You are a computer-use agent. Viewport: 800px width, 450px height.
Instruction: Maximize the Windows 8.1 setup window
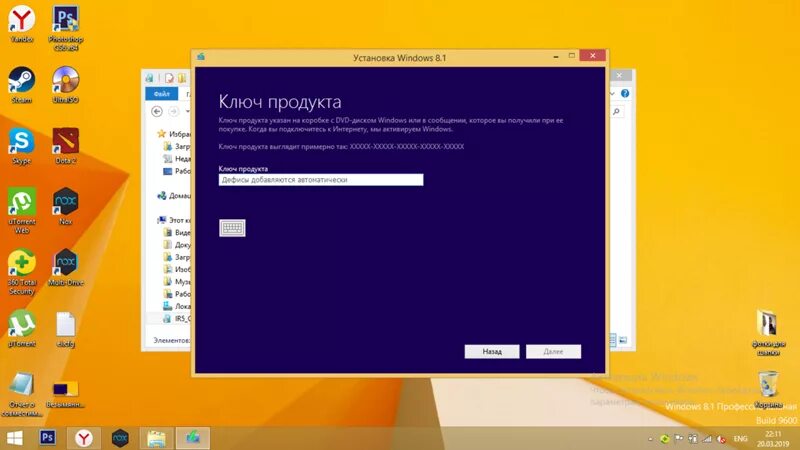pos(571,56)
